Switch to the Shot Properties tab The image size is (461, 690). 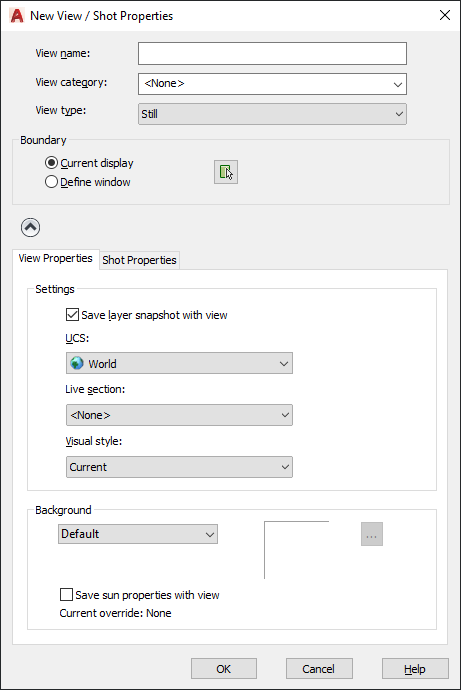click(x=139, y=260)
